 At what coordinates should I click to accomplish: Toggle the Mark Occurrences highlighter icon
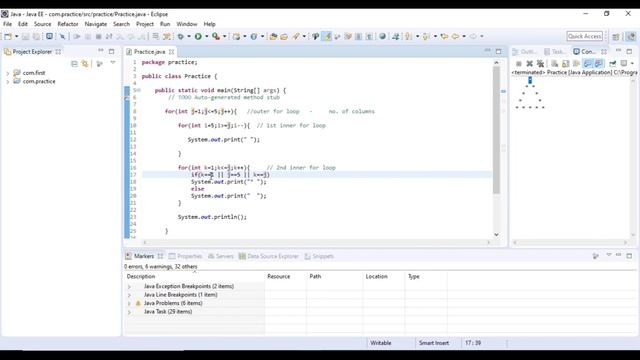coord(327,36)
